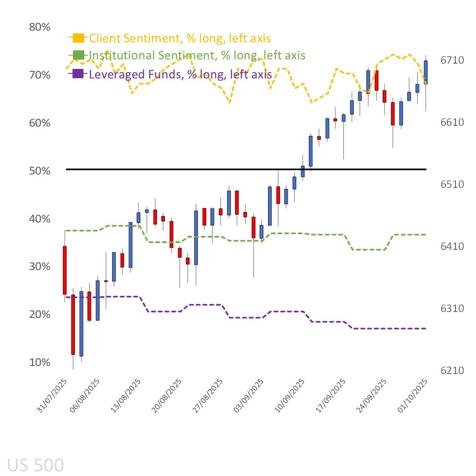Click the 80% left axis label
Screen dimensions: 476x476
click(39, 27)
